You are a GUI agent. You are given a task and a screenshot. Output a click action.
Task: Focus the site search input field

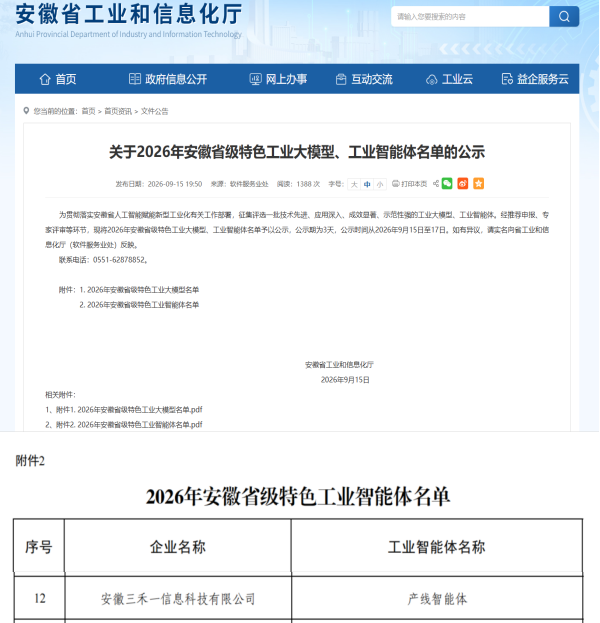pos(470,16)
